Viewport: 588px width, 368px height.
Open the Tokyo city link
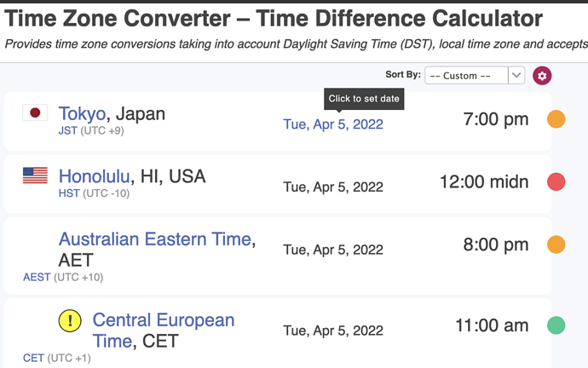82,113
